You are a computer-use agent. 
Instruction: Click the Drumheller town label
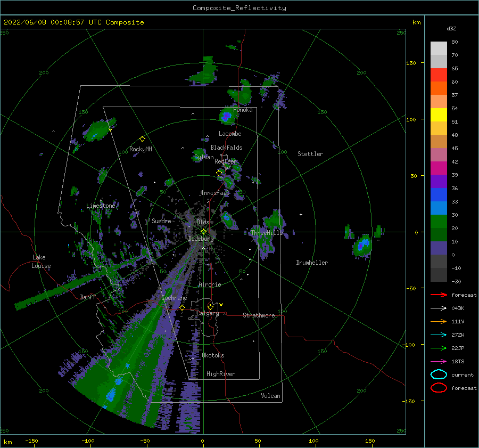[312, 263]
